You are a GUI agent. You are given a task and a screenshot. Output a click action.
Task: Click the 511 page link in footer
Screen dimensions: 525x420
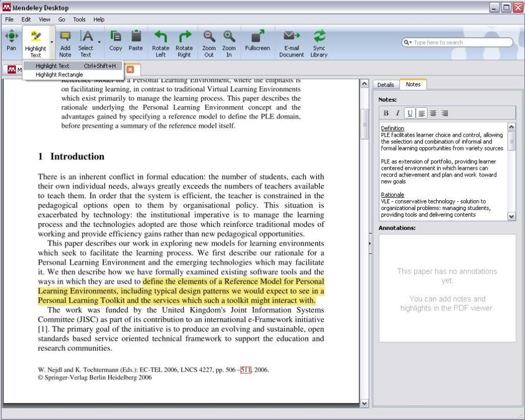246,370
